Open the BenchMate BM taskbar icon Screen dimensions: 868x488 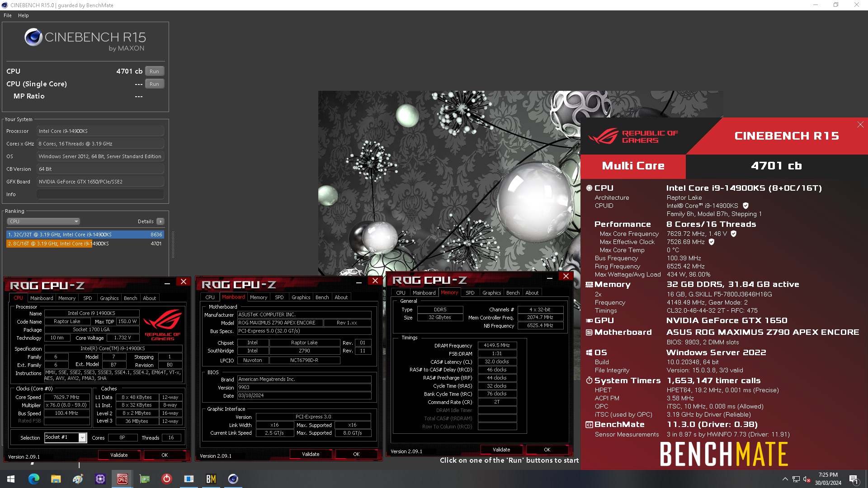tap(211, 479)
